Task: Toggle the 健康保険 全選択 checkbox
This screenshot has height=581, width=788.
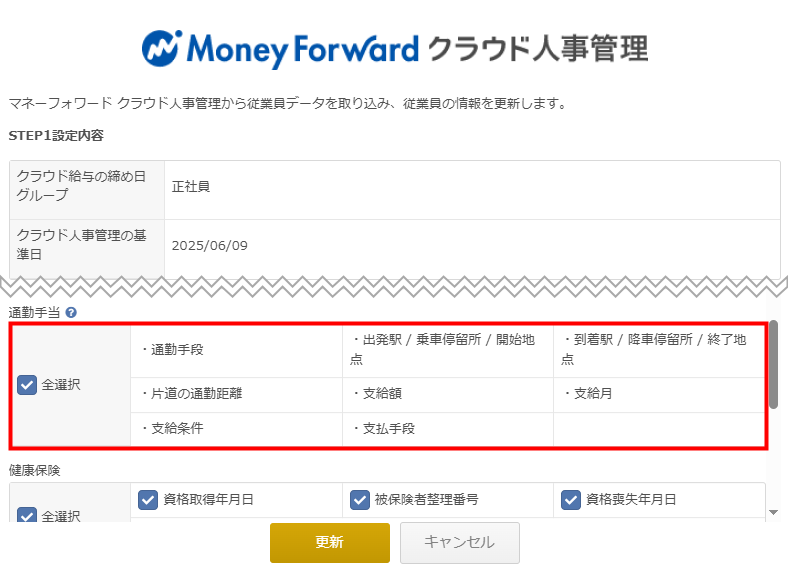Action: tap(27, 515)
